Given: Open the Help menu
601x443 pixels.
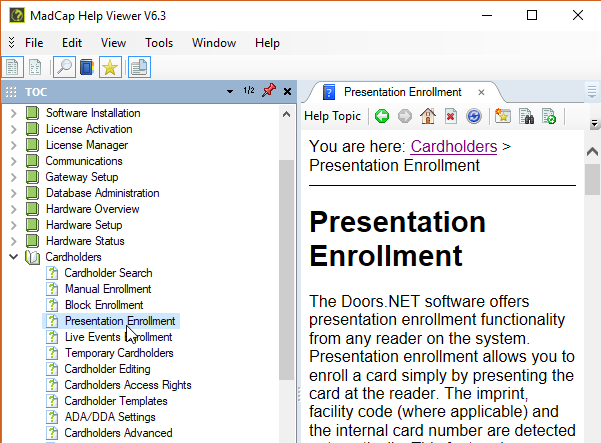Looking at the screenshot, I should tap(267, 43).
